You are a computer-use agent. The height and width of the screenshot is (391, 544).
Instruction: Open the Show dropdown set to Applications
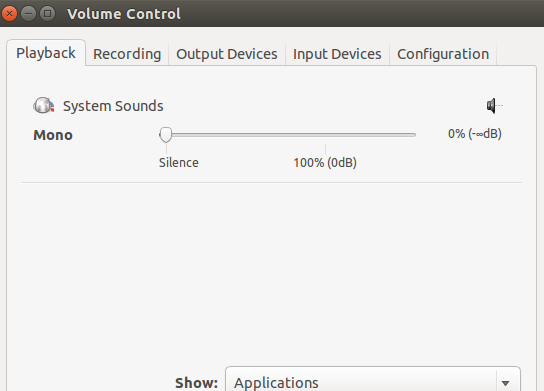click(x=373, y=381)
